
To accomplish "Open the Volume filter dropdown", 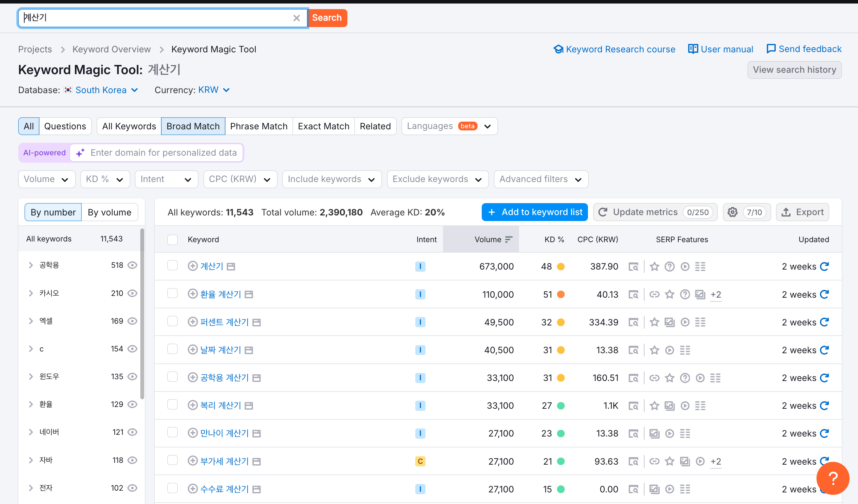I will (46, 179).
